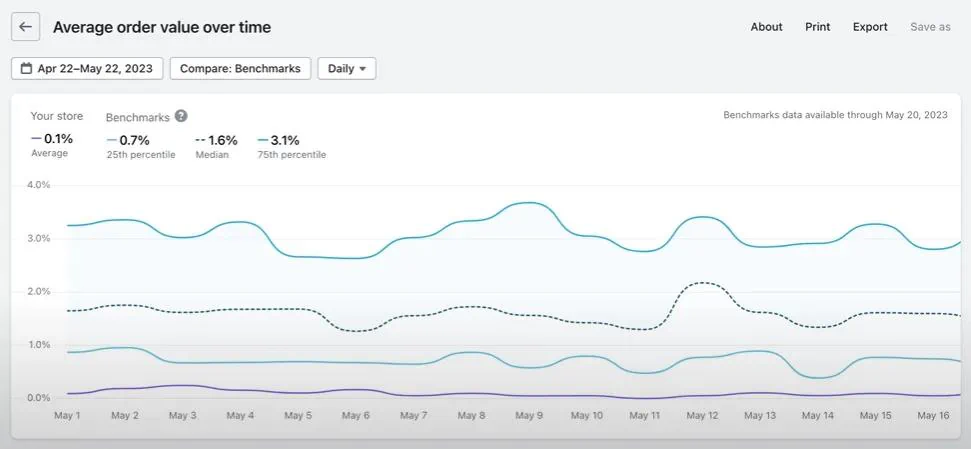Click the May 9 axis label
Image resolution: width=971 pixels, height=449 pixels.
(529, 416)
